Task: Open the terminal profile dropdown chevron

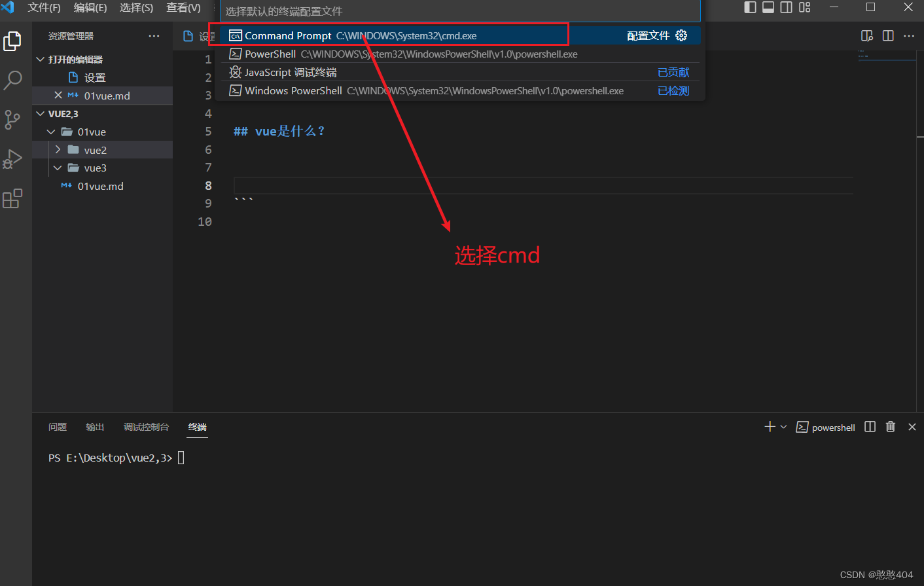Action: click(x=783, y=426)
